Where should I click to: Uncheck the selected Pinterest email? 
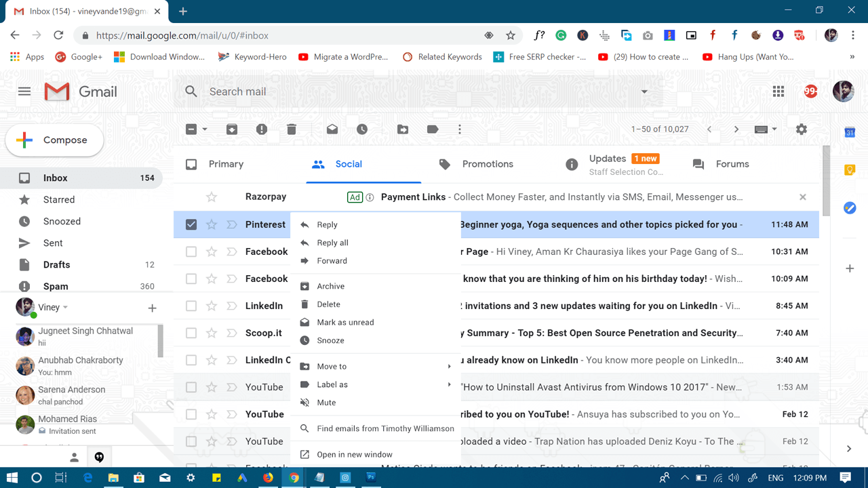[191, 224]
